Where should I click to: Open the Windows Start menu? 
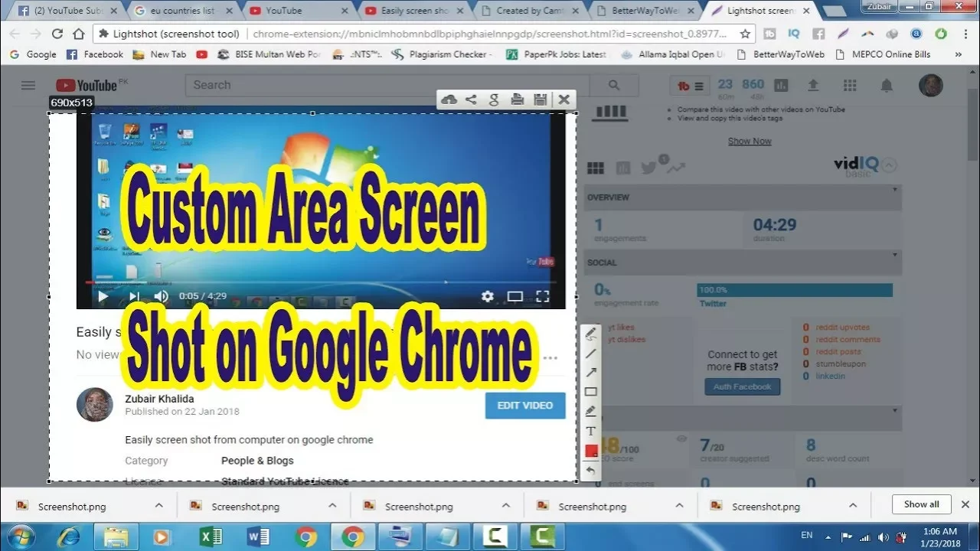click(x=22, y=536)
